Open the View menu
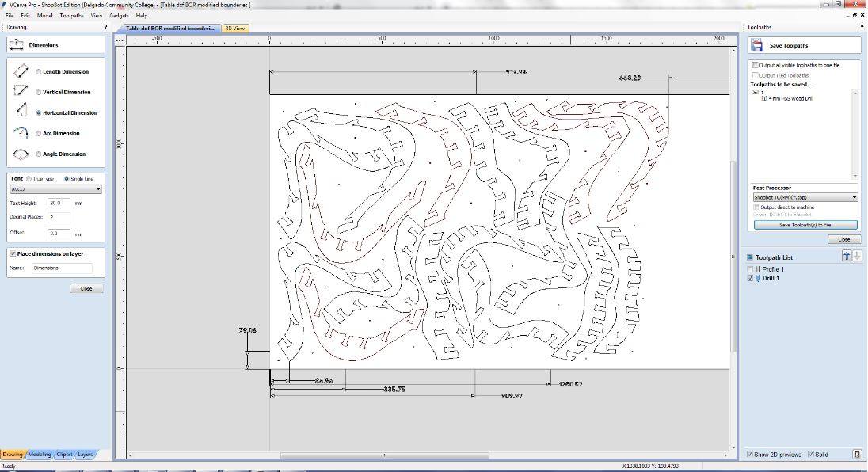This screenshot has width=868, height=472. pyautogui.click(x=97, y=16)
